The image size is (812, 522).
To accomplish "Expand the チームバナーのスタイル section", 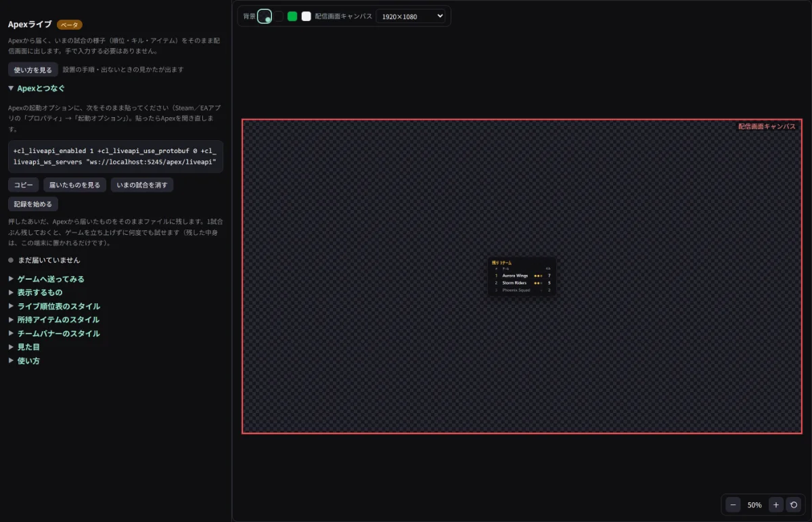I will (54, 333).
